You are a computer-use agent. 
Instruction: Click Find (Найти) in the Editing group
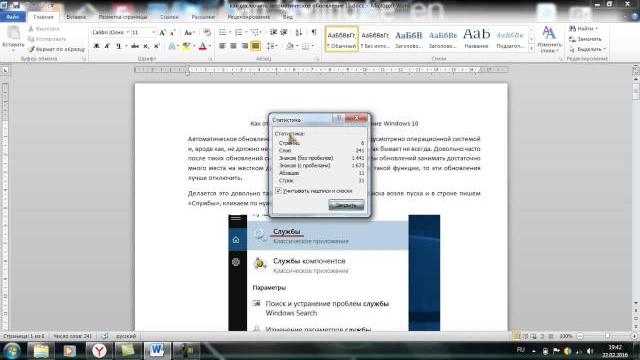(x=583, y=29)
